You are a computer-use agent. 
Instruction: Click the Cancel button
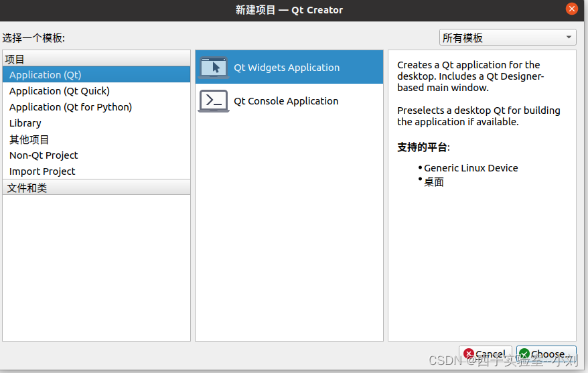(x=486, y=354)
